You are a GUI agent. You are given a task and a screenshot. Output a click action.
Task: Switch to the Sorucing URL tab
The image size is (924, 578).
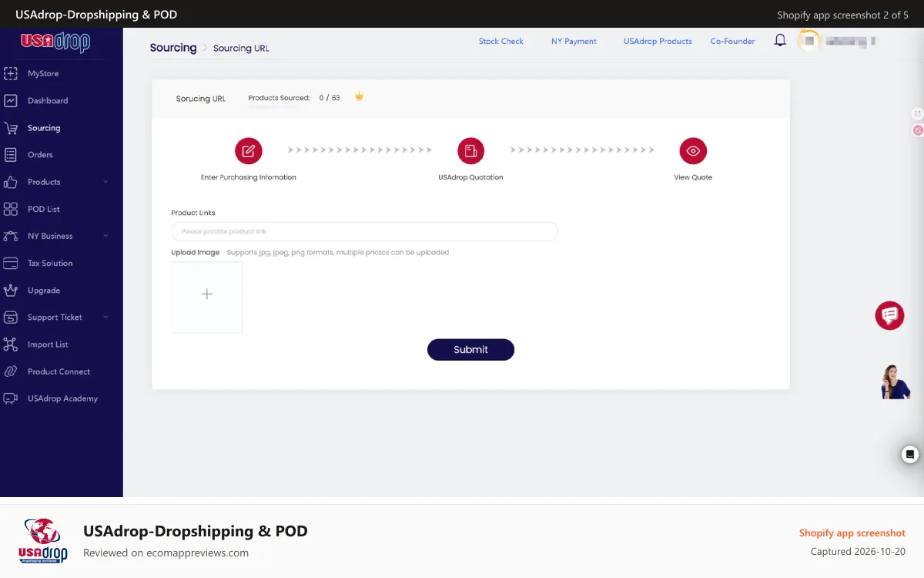201,99
